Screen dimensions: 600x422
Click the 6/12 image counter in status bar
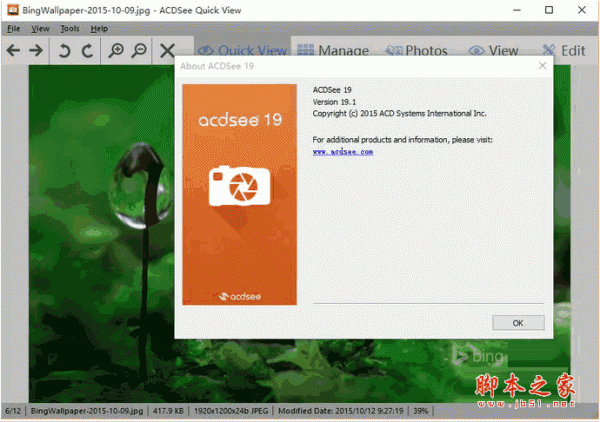pos(13,411)
